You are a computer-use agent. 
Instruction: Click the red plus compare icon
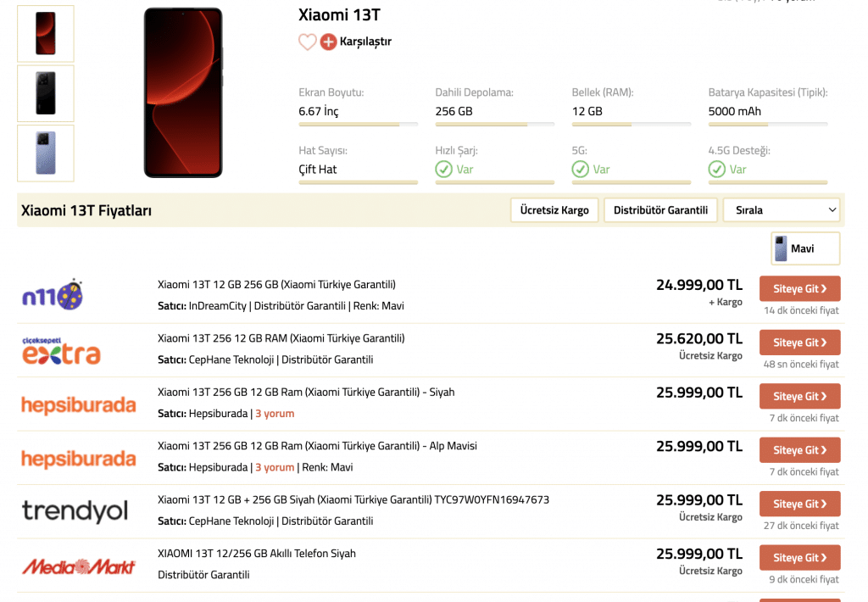[328, 42]
